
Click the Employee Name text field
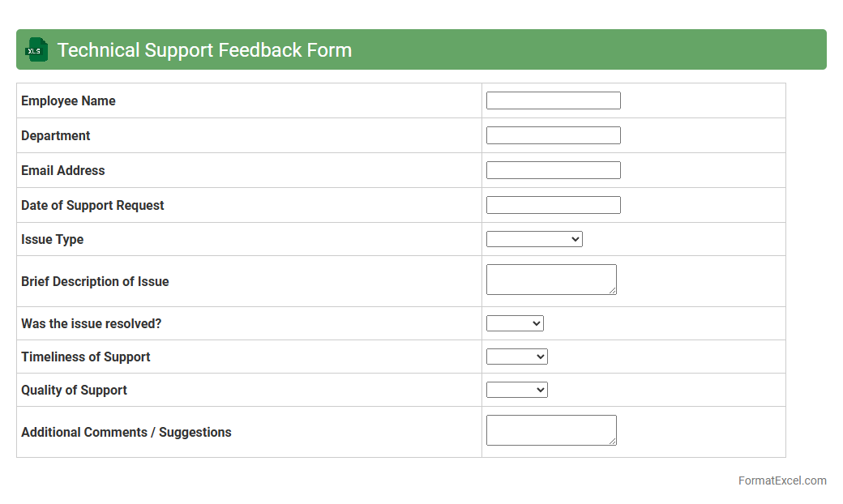pos(553,100)
